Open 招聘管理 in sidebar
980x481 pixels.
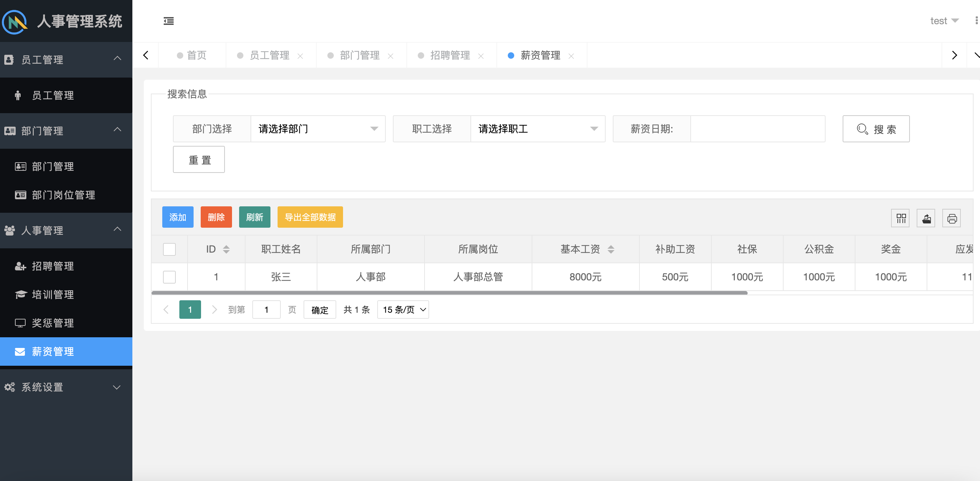[x=66, y=266]
